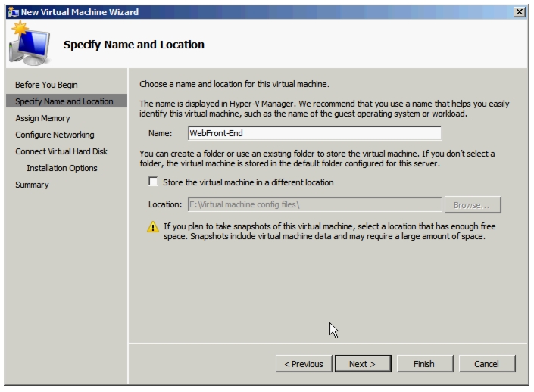Image resolution: width=534 pixels, height=392 pixels.
Task: Focus the Name field containing WebFront-End
Action: tap(314, 133)
